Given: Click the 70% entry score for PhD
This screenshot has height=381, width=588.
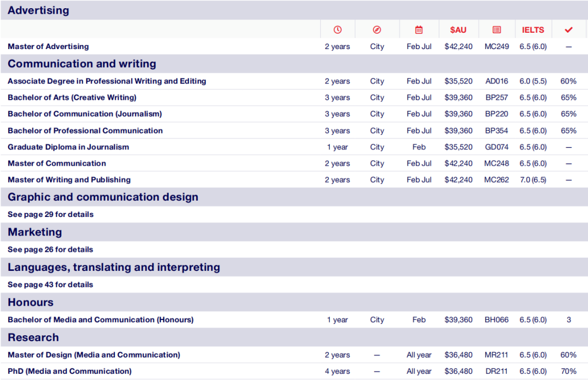Looking at the screenshot, I should [568, 371].
